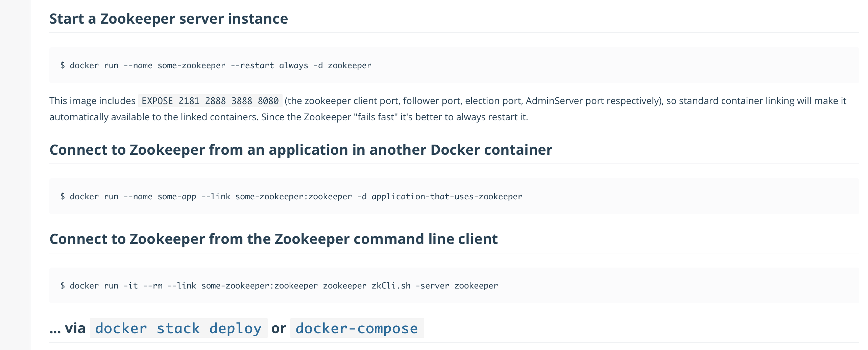Image resolution: width=868 pixels, height=350 pixels.
Task: Open the 'docker stack deploy' link
Action: point(178,328)
